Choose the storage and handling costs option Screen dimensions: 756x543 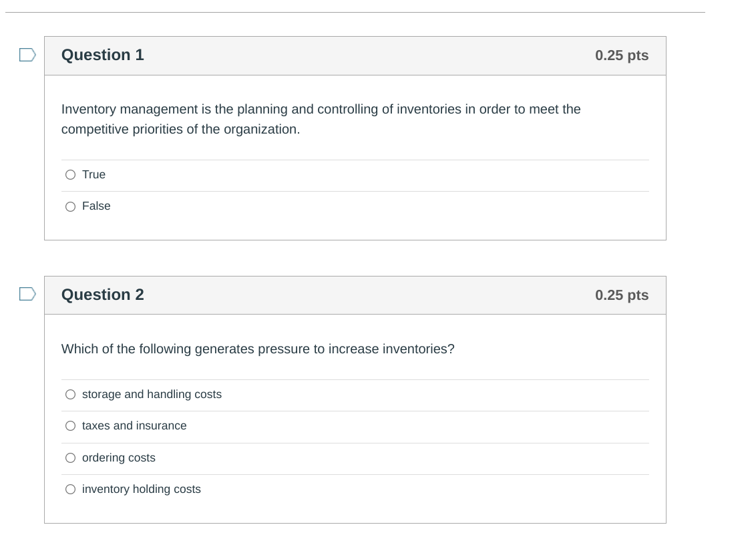pos(70,394)
